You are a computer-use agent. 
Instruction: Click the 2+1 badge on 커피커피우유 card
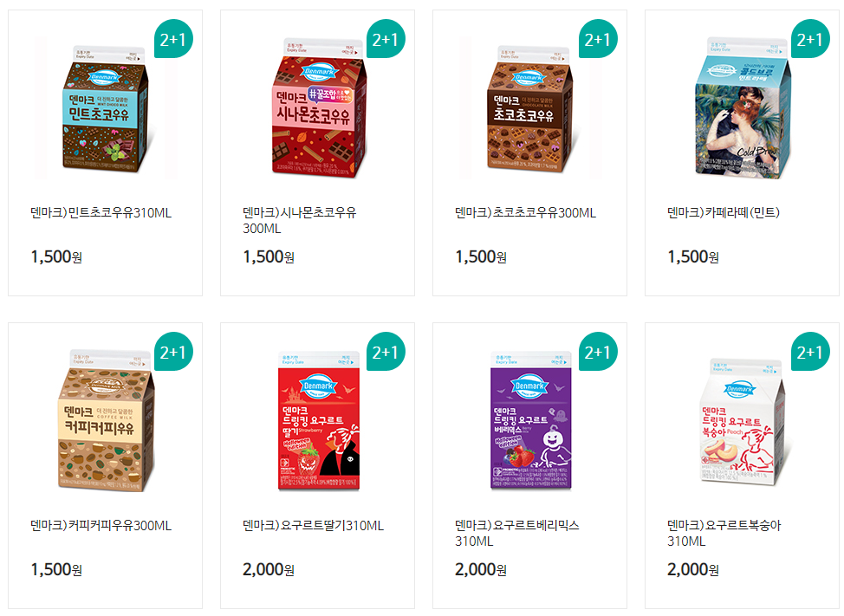[x=173, y=352]
